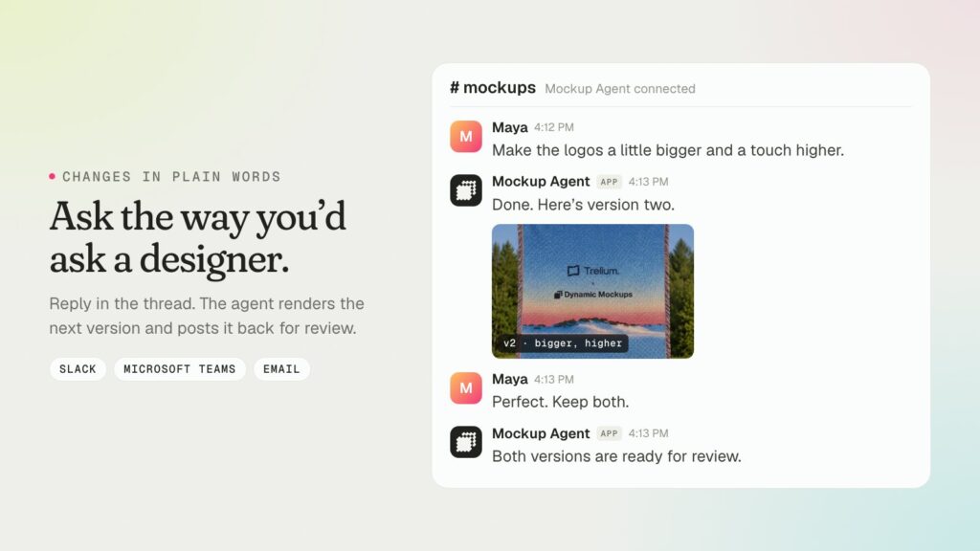
Task: Click Maya's avatar beside 'Perfect. Keep both.'
Action: 466,388
